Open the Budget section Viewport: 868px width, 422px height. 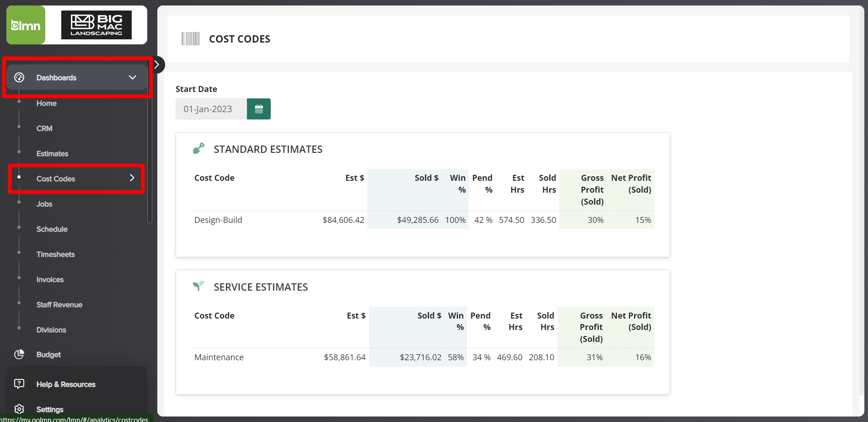48,355
